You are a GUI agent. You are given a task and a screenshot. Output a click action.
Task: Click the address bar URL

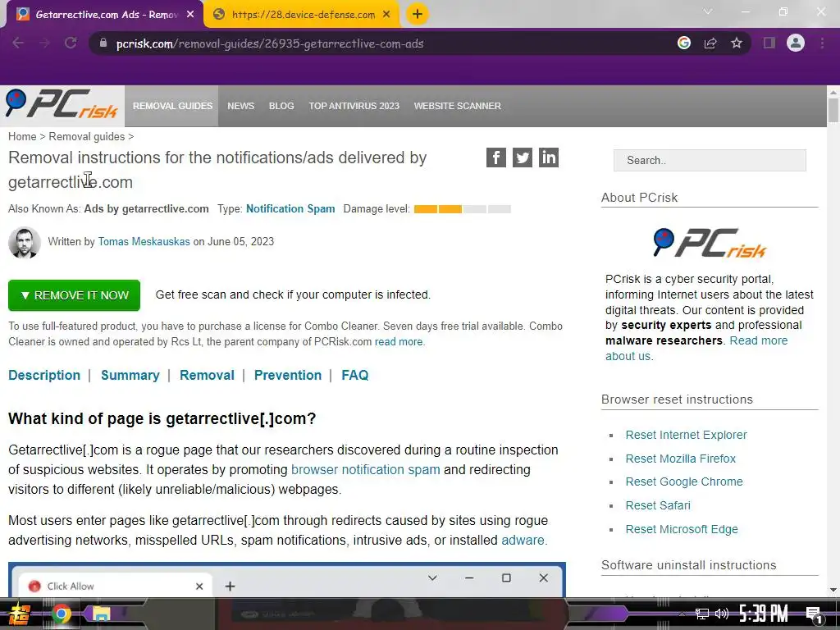269,43
